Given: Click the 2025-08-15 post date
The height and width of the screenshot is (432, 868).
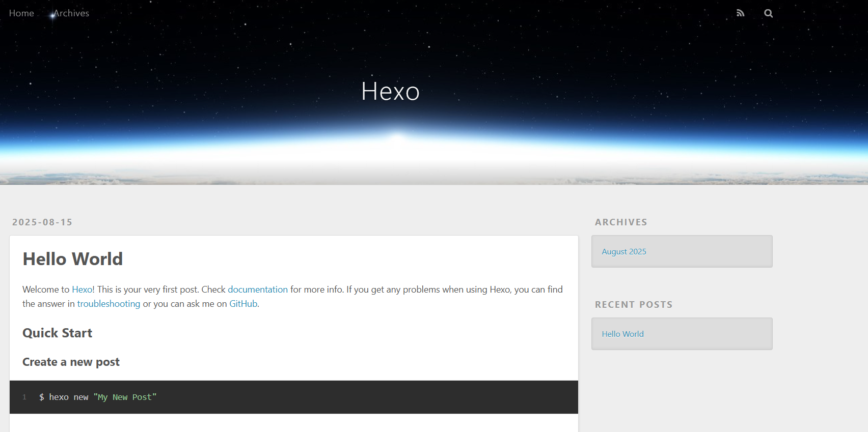Looking at the screenshot, I should tap(42, 222).
